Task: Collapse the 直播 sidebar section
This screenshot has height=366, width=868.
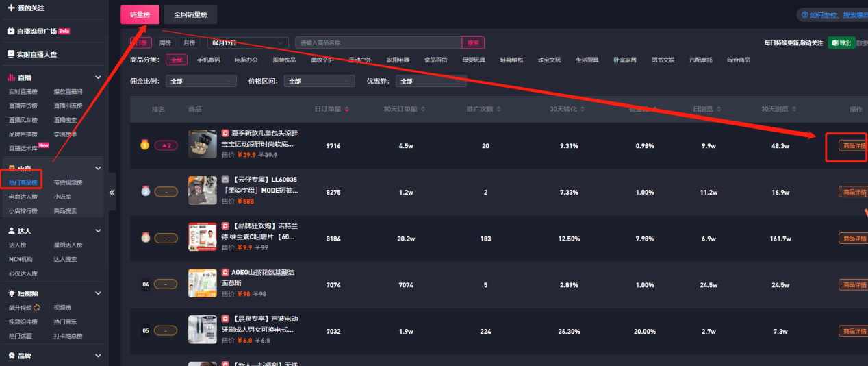Action: pos(98,78)
